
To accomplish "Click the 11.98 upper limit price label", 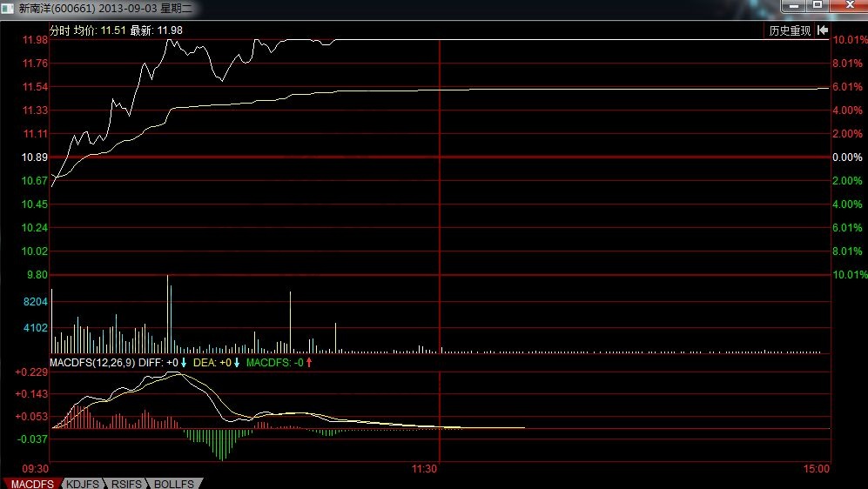I will (x=35, y=40).
